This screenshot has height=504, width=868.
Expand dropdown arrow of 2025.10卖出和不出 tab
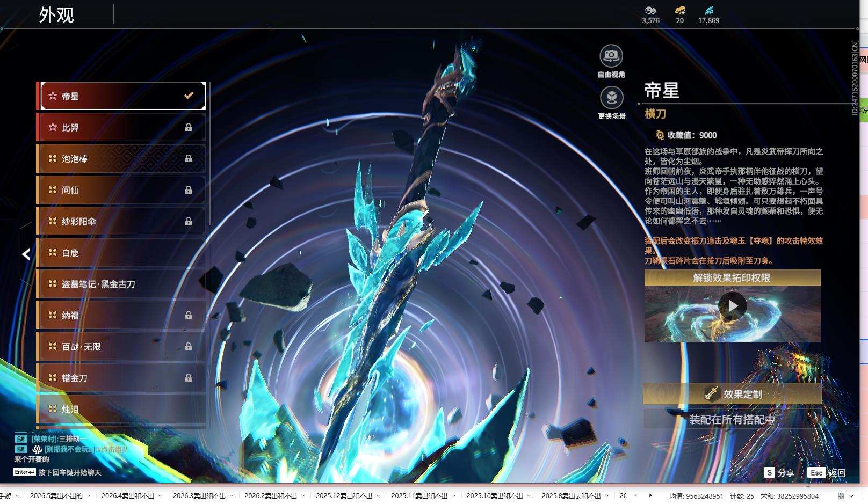tap(529, 495)
